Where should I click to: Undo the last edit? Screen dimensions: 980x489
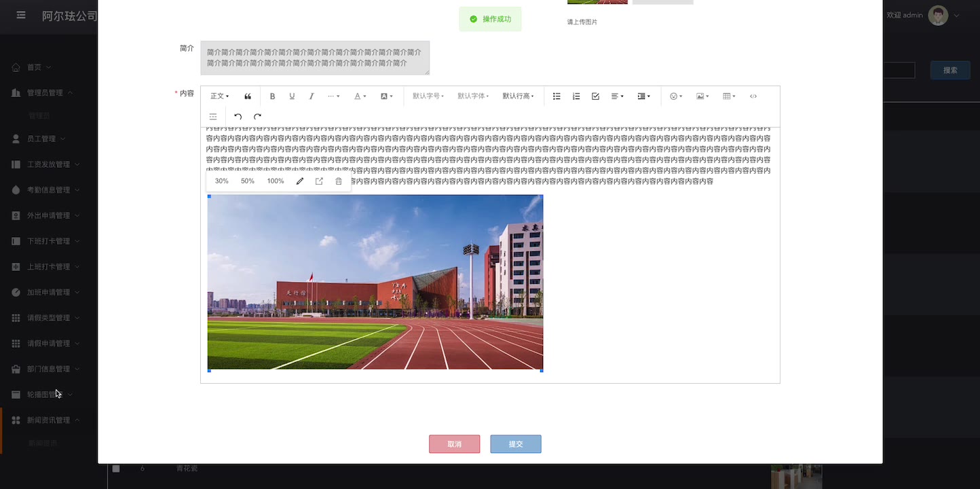click(x=238, y=117)
